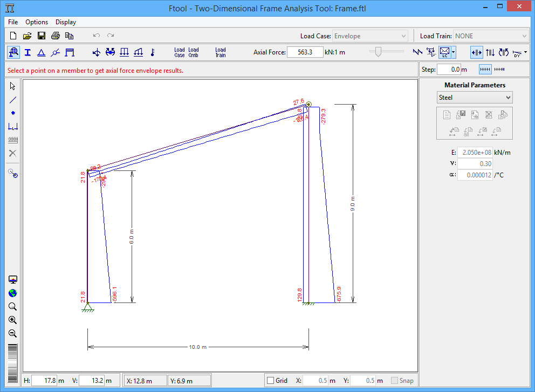Save the file with the floppy disk icon
This screenshot has height=392, width=535.
(x=41, y=36)
